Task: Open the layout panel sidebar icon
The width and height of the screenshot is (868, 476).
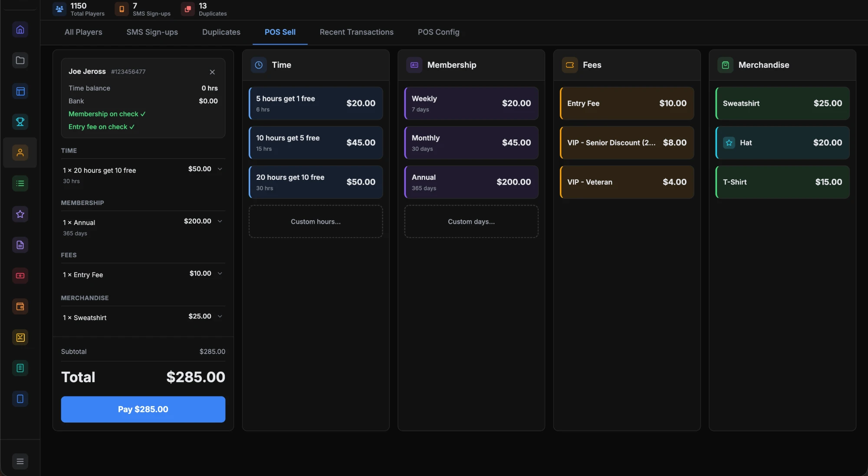Action: click(20, 91)
